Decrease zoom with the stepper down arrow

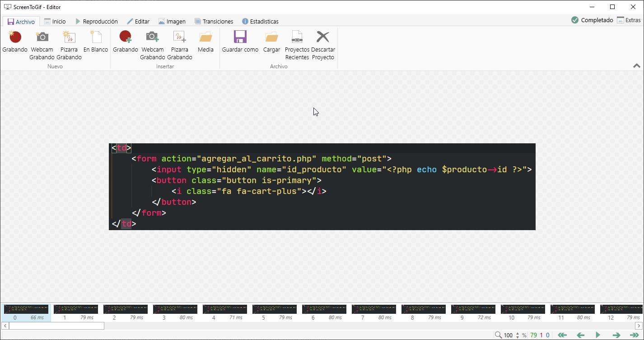518,337
